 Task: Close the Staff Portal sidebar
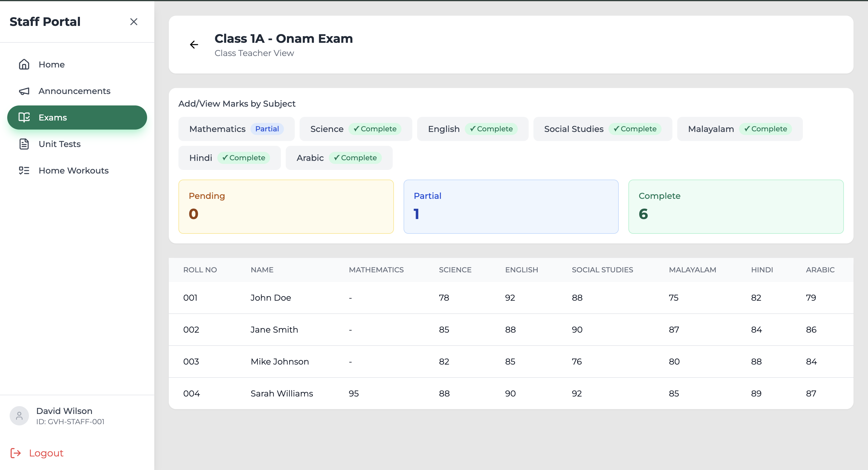pyautogui.click(x=134, y=22)
